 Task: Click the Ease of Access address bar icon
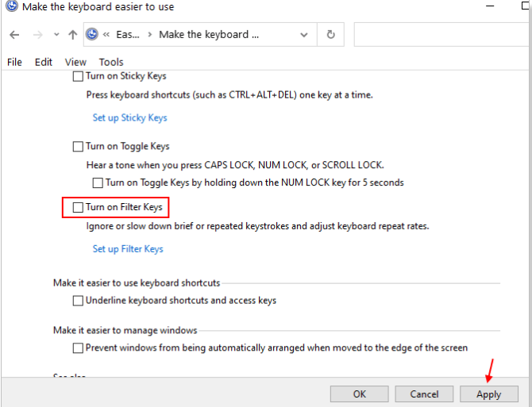pyautogui.click(x=92, y=34)
